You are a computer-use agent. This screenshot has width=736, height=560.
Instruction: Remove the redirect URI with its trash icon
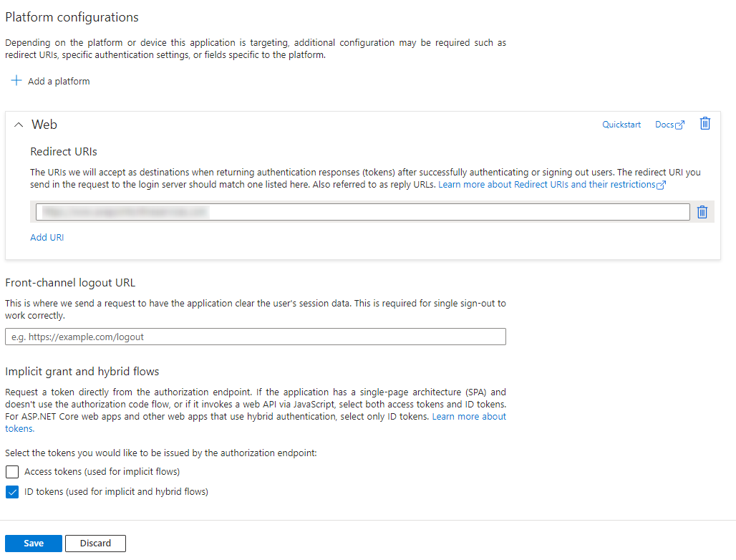(x=702, y=211)
